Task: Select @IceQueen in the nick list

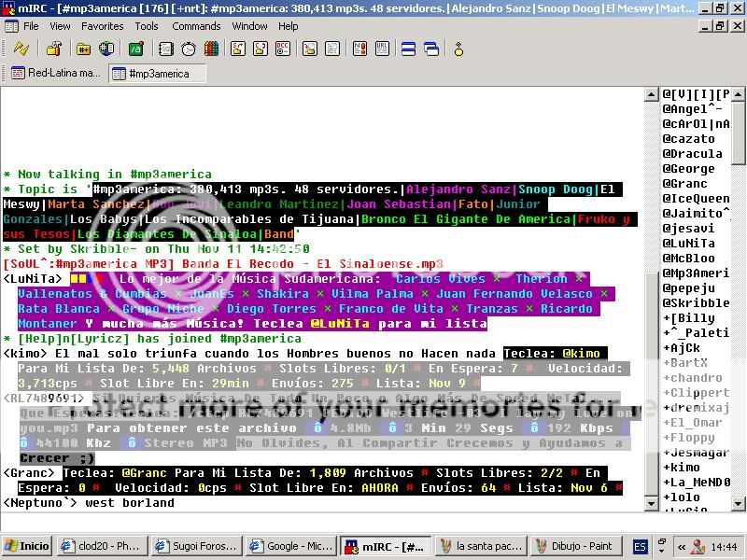Action: pos(696,199)
